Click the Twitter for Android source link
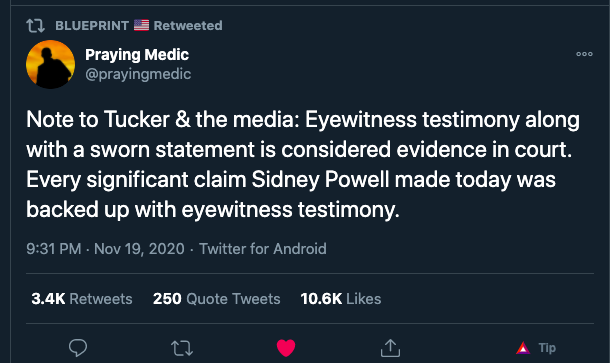Image resolution: width=610 pixels, height=363 pixels. tap(263, 249)
